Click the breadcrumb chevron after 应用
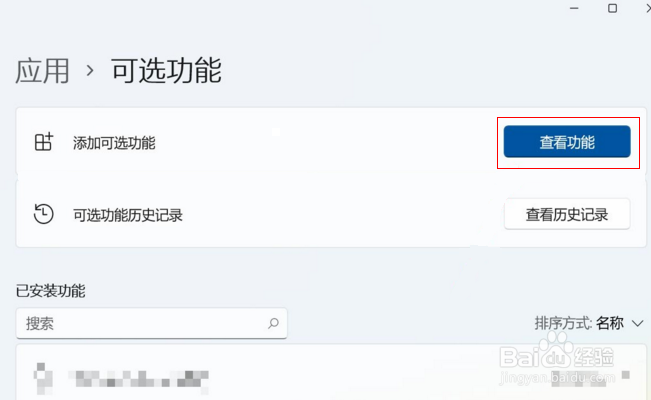The image size is (651, 400). pos(90,71)
